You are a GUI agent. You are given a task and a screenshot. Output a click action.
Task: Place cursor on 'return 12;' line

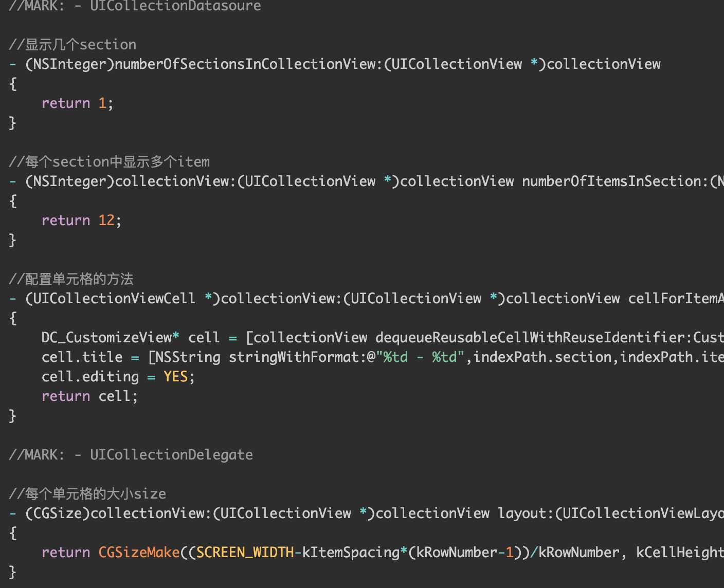(81, 220)
